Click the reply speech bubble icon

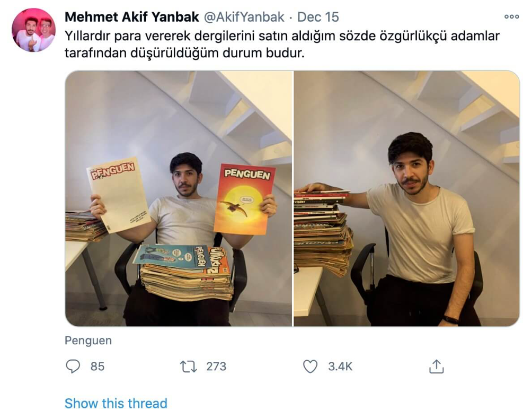[x=73, y=367]
